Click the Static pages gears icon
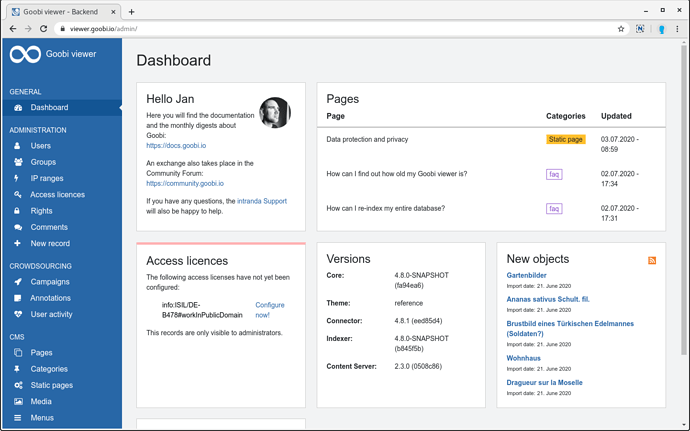 point(18,385)
